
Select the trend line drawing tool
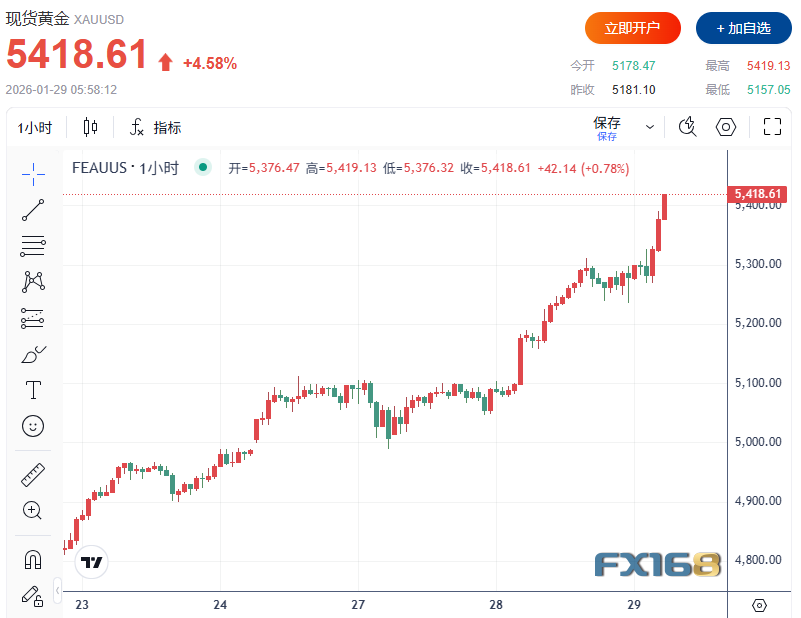click(x=33, y=209)
